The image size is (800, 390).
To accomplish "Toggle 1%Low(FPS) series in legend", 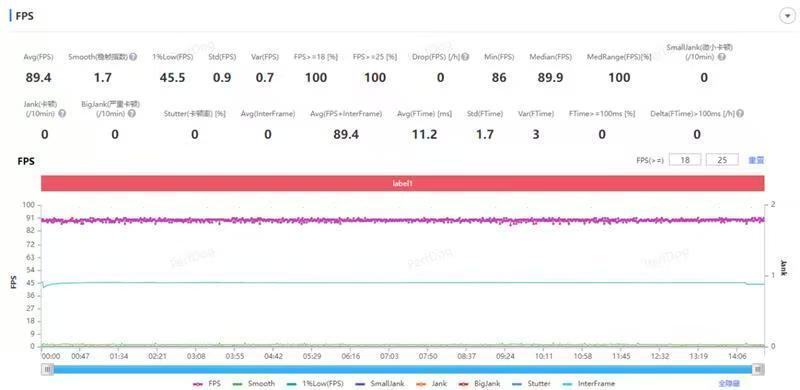I will coord(315,383).
